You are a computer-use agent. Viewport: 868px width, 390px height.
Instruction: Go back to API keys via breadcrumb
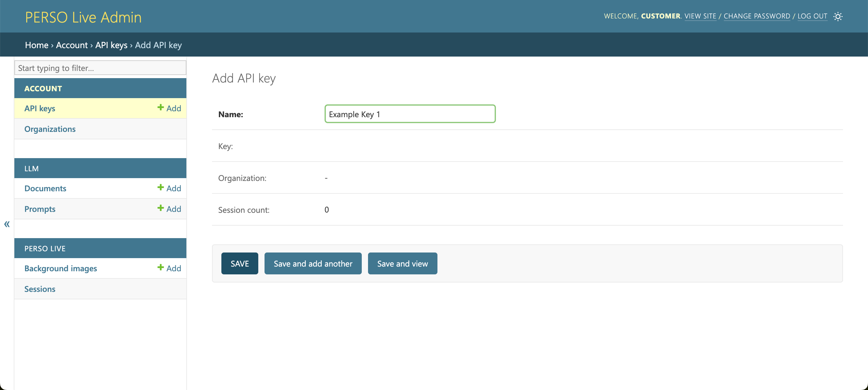pyautogui.click(x=111, y=45)
